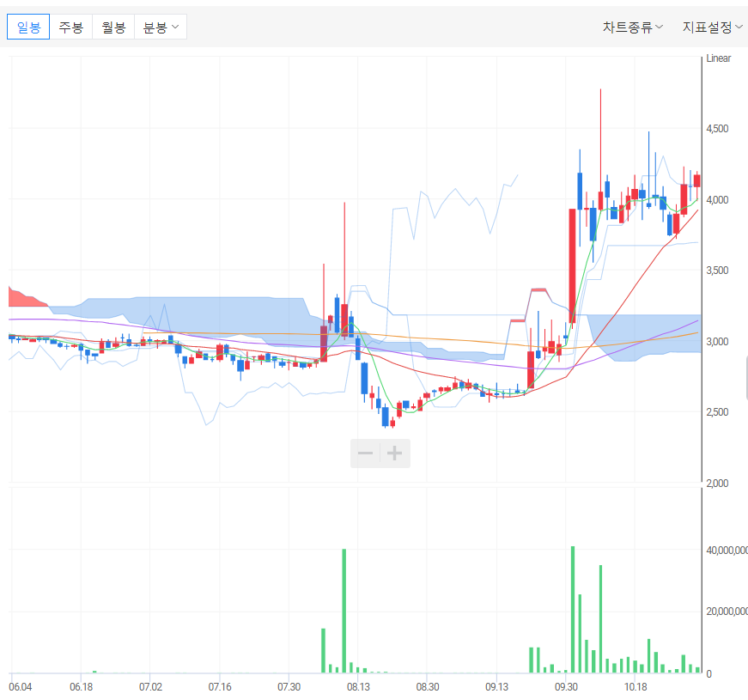The width and height of the screenshot is (748, 700).
Task: Open the 분봉 minute chart dropdown
Action: tap(161, 27)
